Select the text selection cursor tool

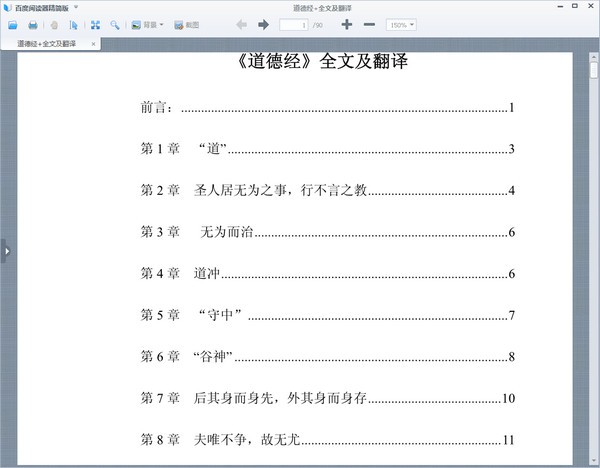[73, 25]
